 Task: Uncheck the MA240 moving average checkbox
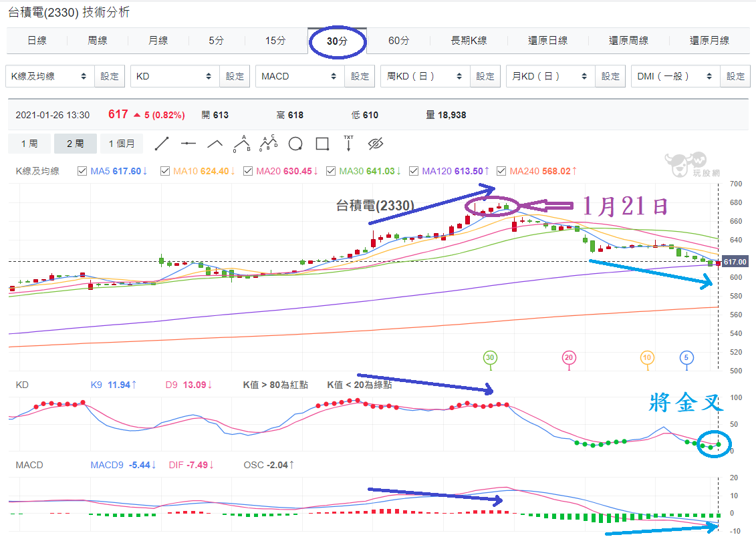[x=501, y=171]
